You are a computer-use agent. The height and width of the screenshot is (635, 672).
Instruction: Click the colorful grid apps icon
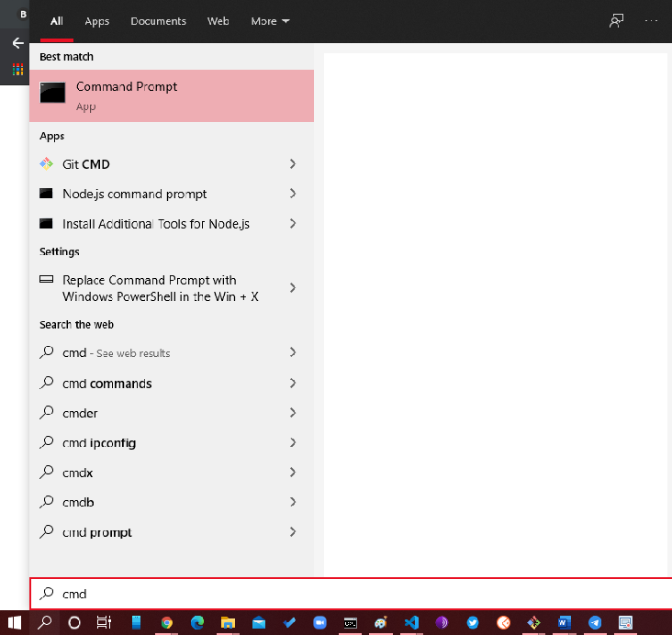click(17, 69)
